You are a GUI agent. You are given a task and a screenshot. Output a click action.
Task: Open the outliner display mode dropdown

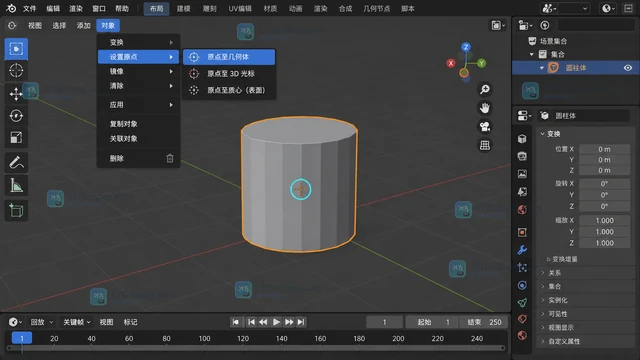[x=525, y=25]
